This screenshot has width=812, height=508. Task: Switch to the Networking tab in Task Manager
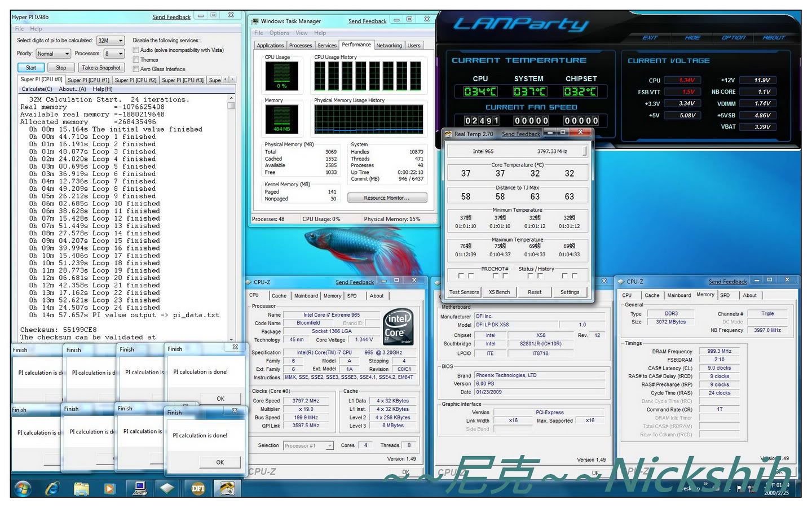coord(389,46)
